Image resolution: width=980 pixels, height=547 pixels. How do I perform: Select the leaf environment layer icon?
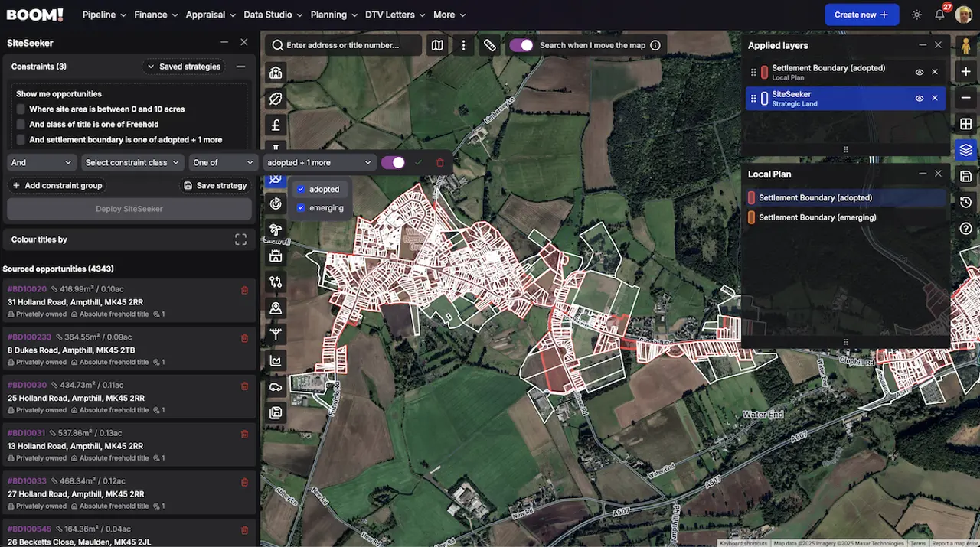[276, 99]
